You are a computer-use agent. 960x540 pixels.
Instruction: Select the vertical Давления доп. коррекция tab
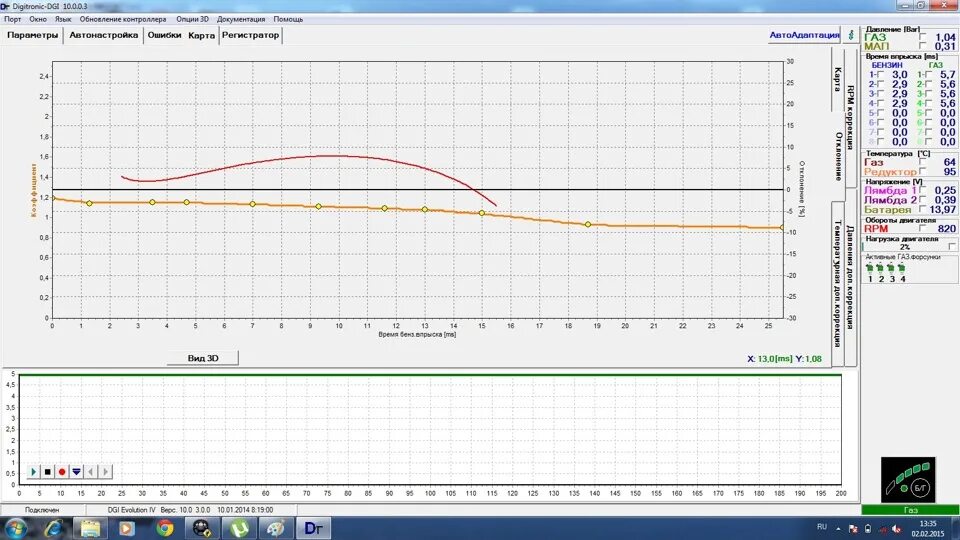click(850, 277)
